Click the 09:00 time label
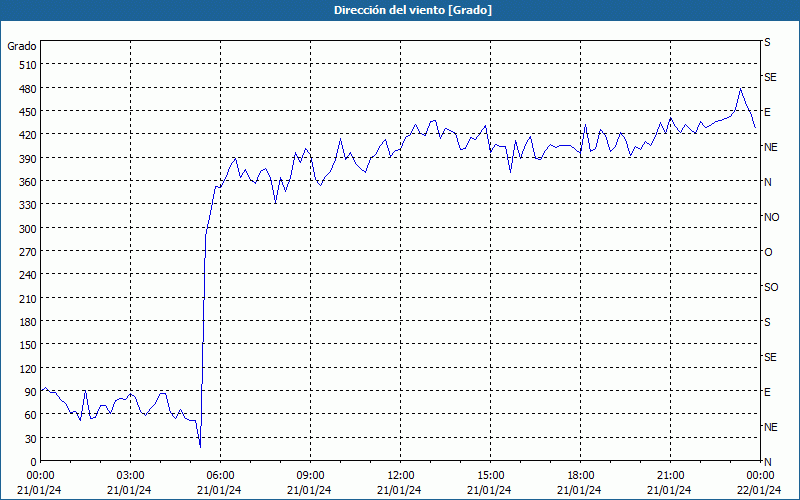Viewport: 800px width, 500px height. coord(310,476)
